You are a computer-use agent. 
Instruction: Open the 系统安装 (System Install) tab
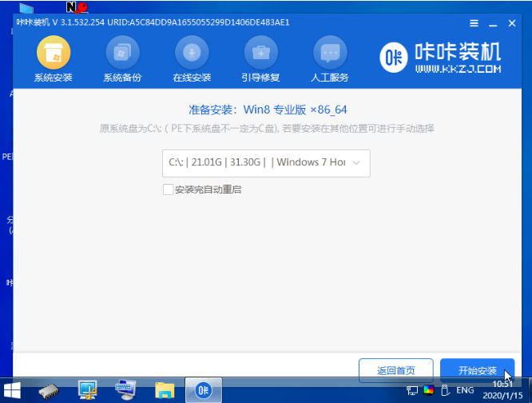tap(54, 60)
